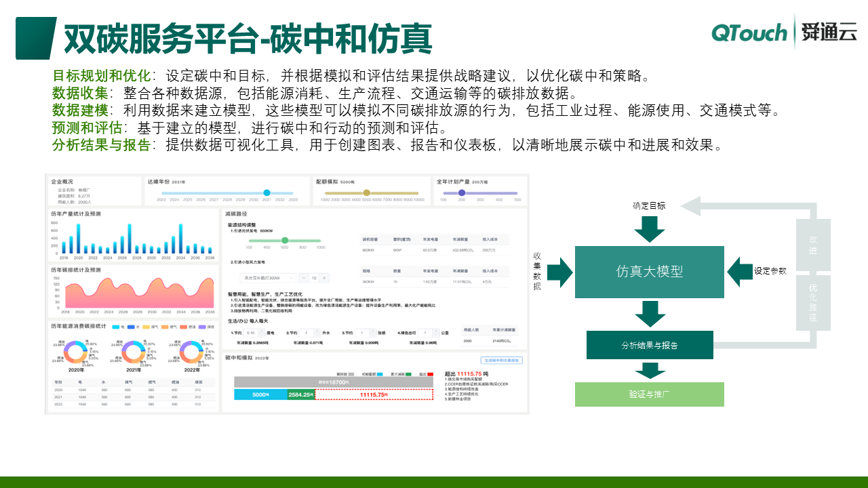868x488 pixels.
Task: Click the green 验证与推广 block
Action: 650,394
